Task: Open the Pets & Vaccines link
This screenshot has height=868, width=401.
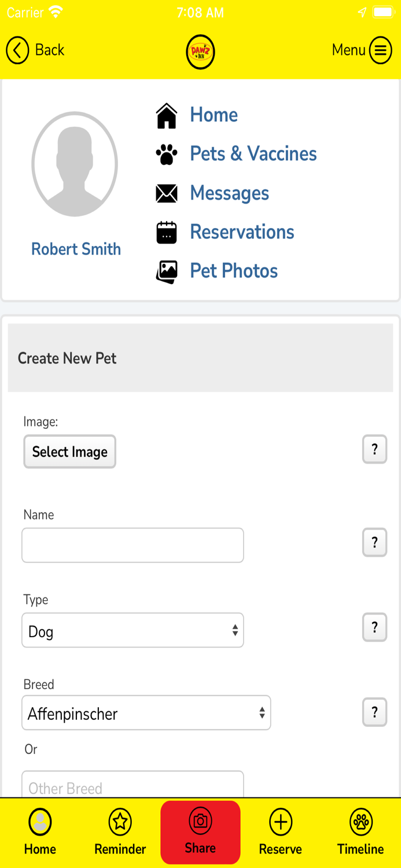Action: (253, 154)
